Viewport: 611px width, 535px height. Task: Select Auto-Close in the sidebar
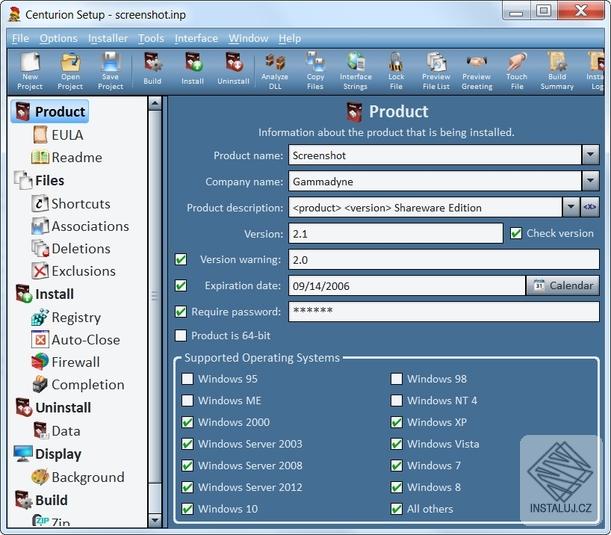76,339
